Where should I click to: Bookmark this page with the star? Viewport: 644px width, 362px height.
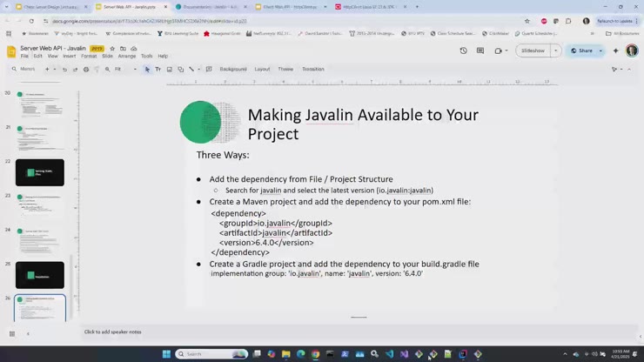(x=527, y=21)
